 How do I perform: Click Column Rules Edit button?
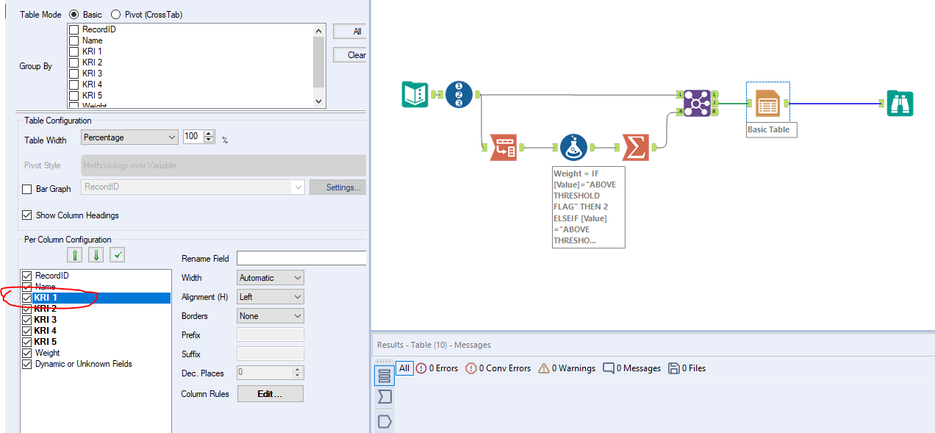[x=270, y=394]
